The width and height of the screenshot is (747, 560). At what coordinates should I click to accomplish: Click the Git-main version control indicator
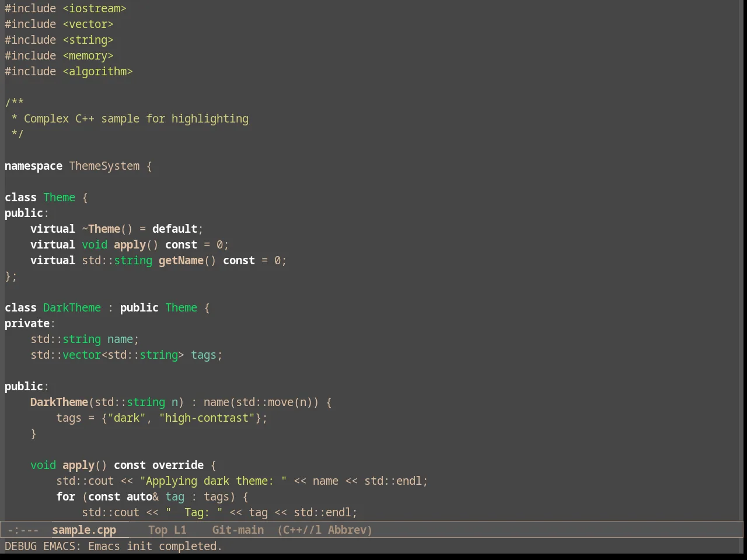click(238, 530)
